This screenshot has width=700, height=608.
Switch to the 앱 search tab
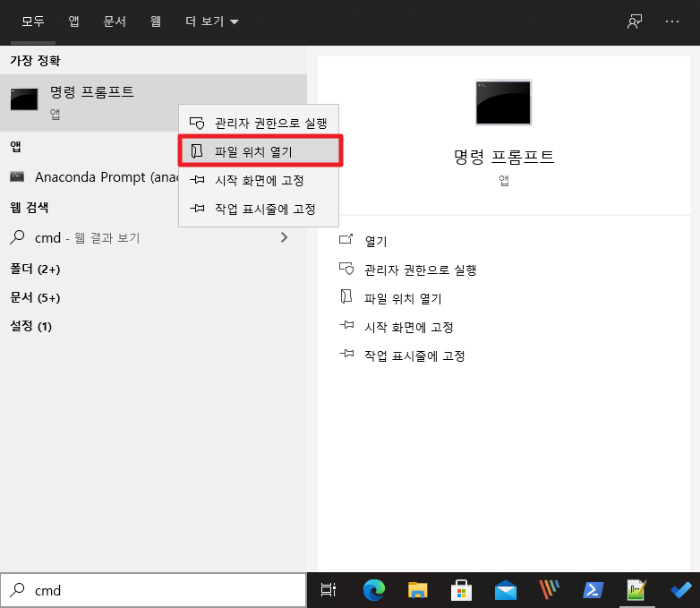tap(73, 21)
